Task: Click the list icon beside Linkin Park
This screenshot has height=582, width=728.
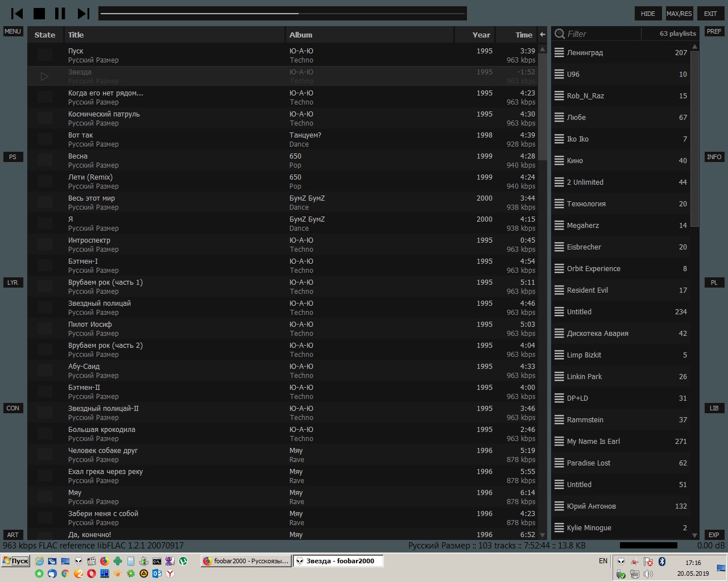Action: (x=559, y=377)
